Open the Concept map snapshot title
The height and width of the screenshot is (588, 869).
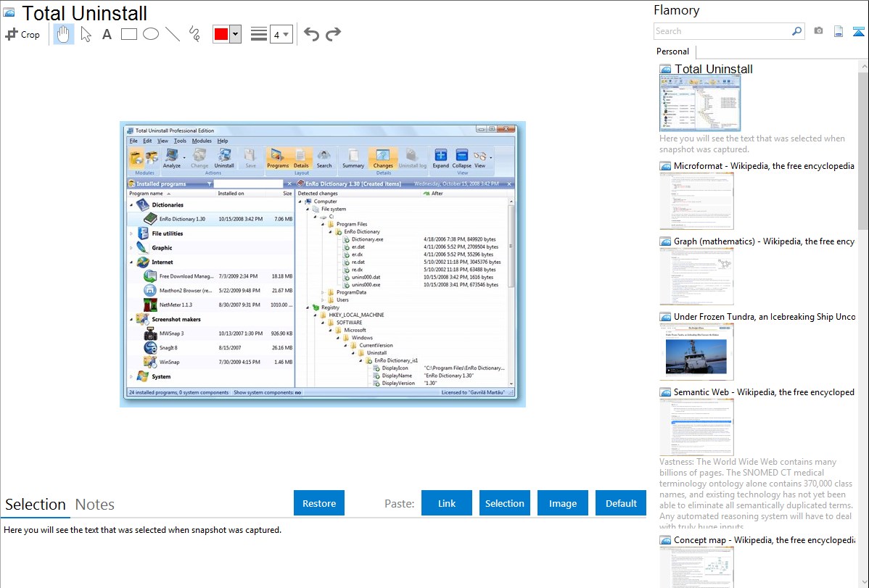coord(765,539)
